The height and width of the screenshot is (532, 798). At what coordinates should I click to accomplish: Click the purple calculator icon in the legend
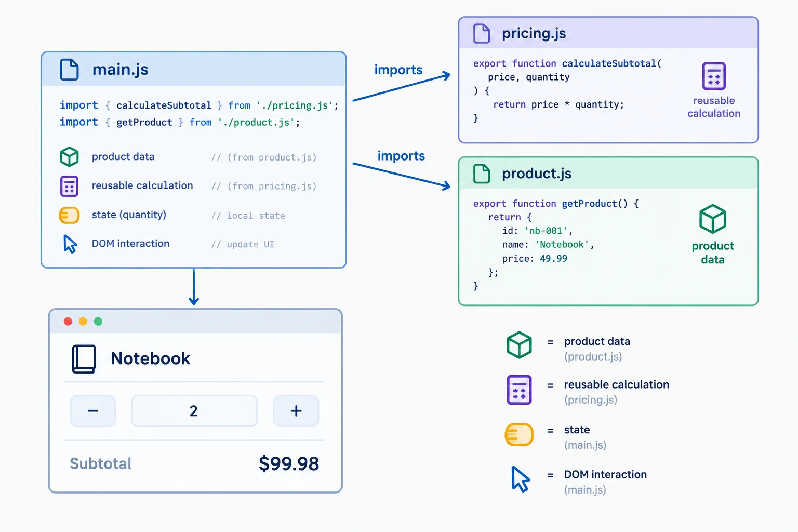point(519,390)
